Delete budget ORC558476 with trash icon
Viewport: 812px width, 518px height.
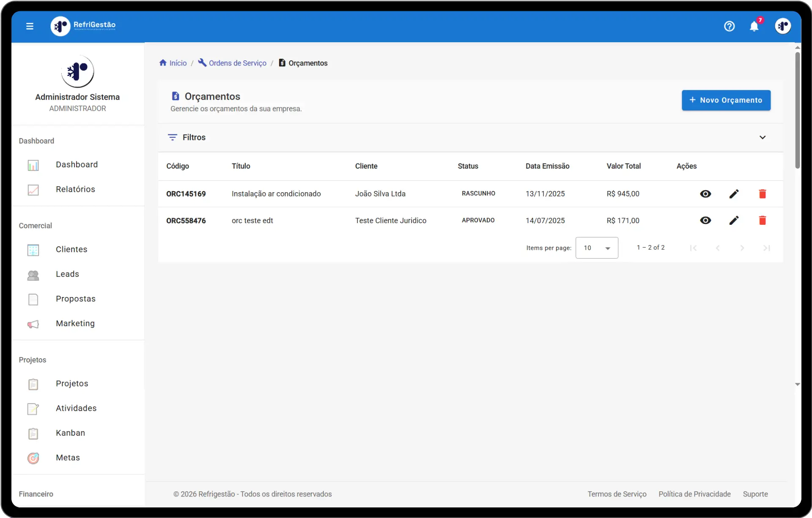[x=762, y=221]
